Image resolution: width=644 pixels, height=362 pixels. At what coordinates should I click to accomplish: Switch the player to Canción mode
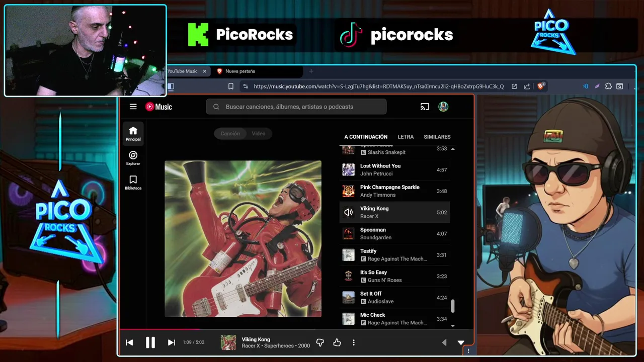[230, 133]
